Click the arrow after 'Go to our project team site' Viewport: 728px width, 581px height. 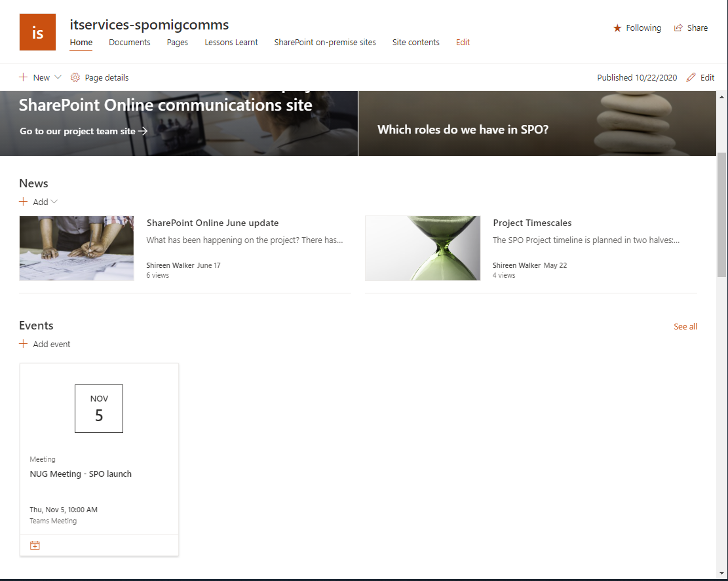tap(143, 131)
